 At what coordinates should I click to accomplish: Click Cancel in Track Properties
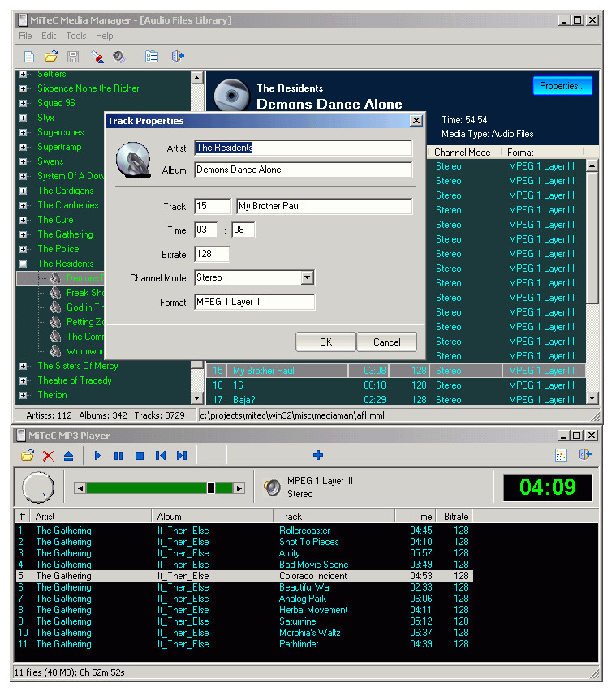[387, 342]
